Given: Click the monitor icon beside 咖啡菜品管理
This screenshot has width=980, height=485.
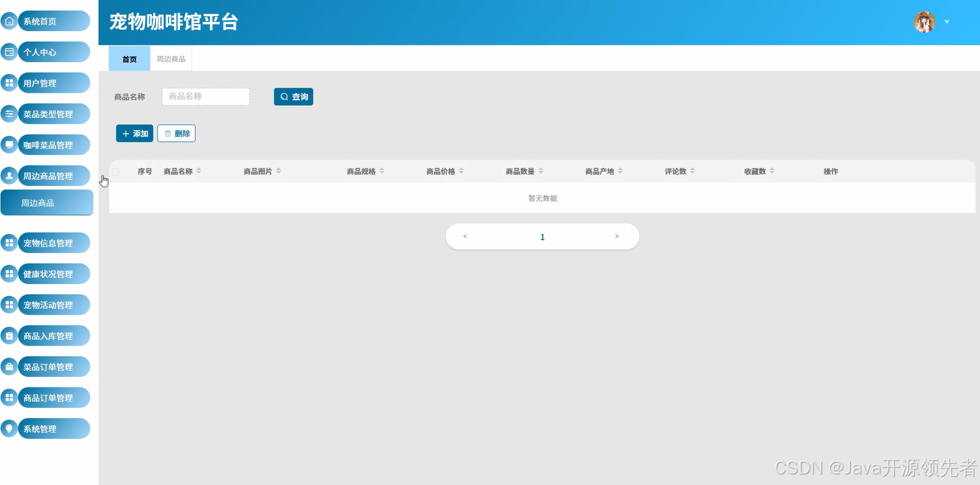Looking at the screenshot, I should pos(9,145).
